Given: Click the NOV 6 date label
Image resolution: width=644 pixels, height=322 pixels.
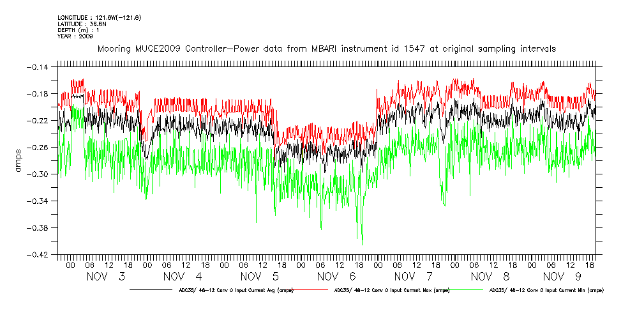Looking at the screenshot, I should coord(336,277).
